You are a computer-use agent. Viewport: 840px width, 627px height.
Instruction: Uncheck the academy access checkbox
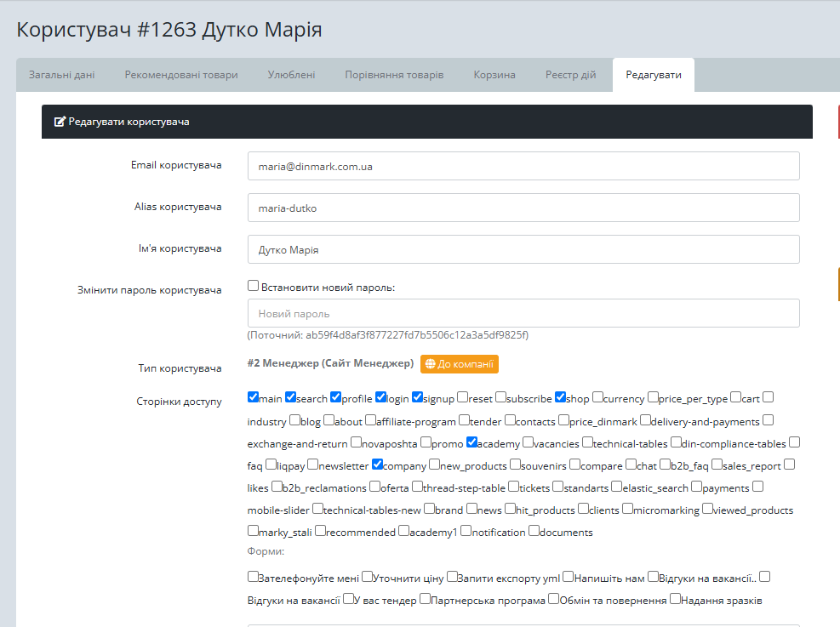pyautogui.click(x=472, y=442)
